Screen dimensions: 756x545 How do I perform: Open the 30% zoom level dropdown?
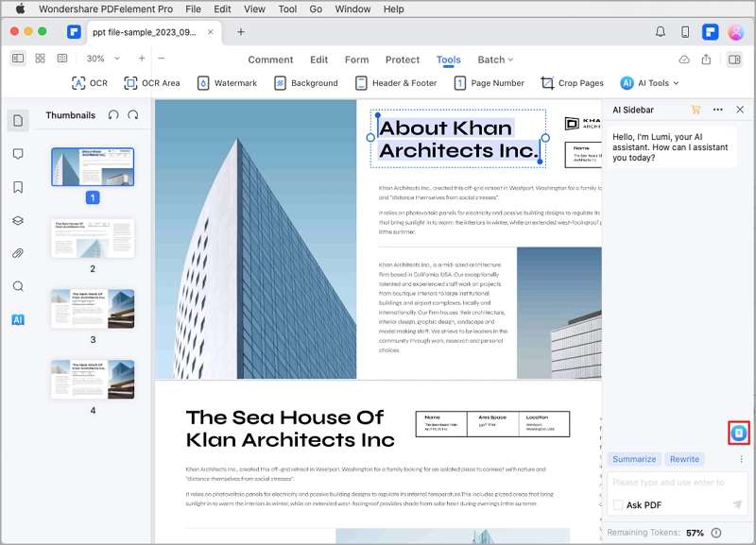click(103, 59)
